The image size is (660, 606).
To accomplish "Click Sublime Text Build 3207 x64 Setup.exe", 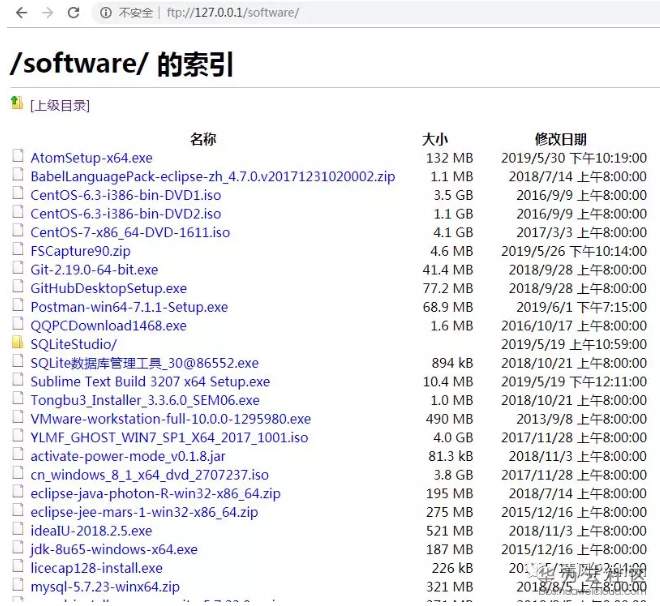I will point(150,382).
